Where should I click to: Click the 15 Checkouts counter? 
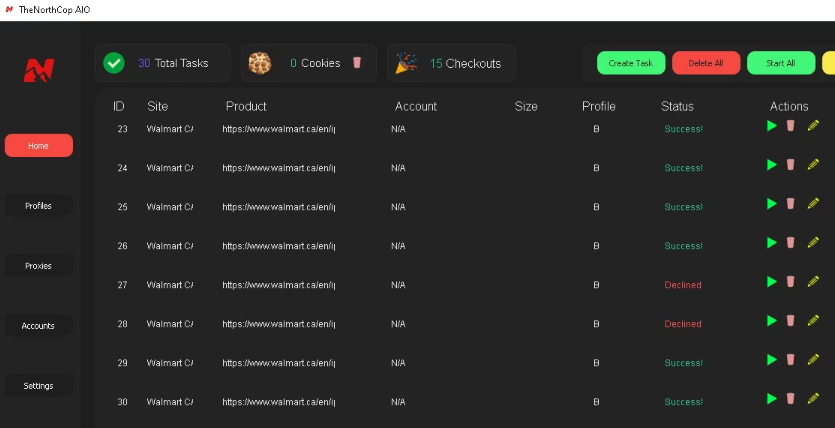click(x=465, y=63)
